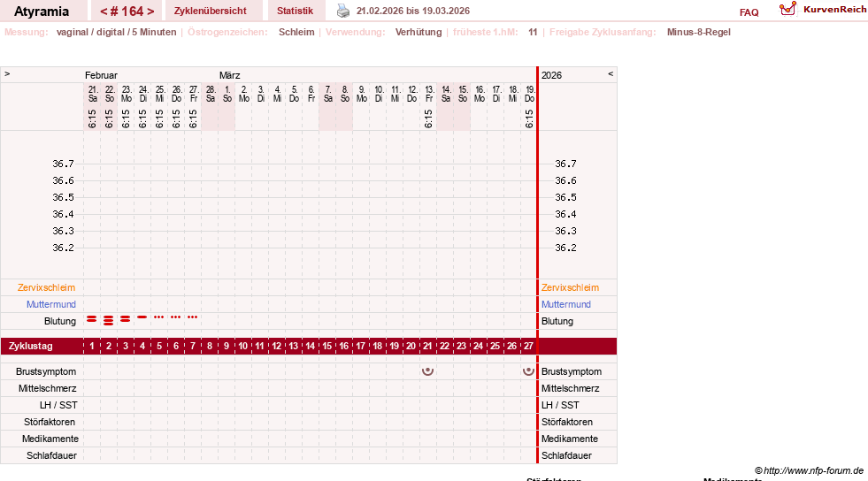The width and height of the screenshot is (868, 481).
Task: Visit the nfp-forum.de link
Action: 810,471
